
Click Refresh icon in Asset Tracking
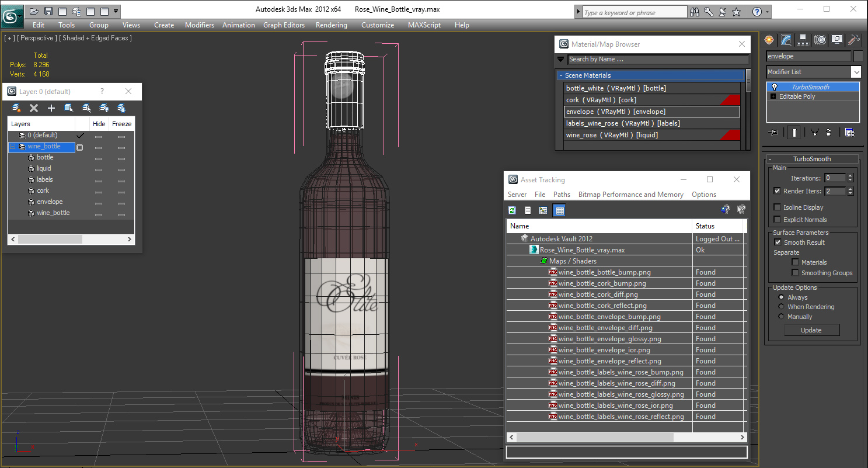pyautogui.click(x=512, y=210)
